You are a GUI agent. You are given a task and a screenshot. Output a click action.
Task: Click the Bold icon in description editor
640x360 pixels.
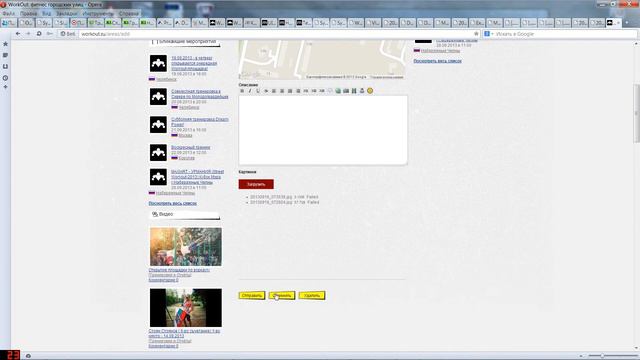pos(242,91)
